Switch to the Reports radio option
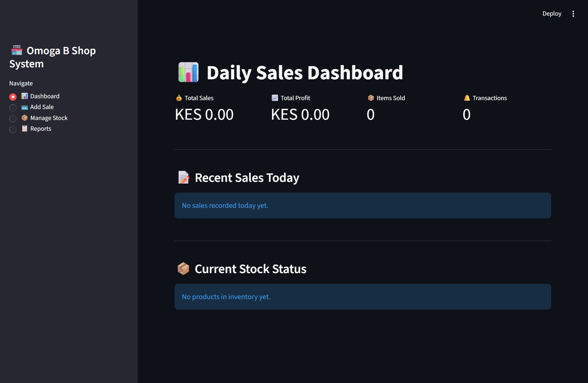Image resolution: width=588 pixels, height=383 pixels. tap(13, 130)
